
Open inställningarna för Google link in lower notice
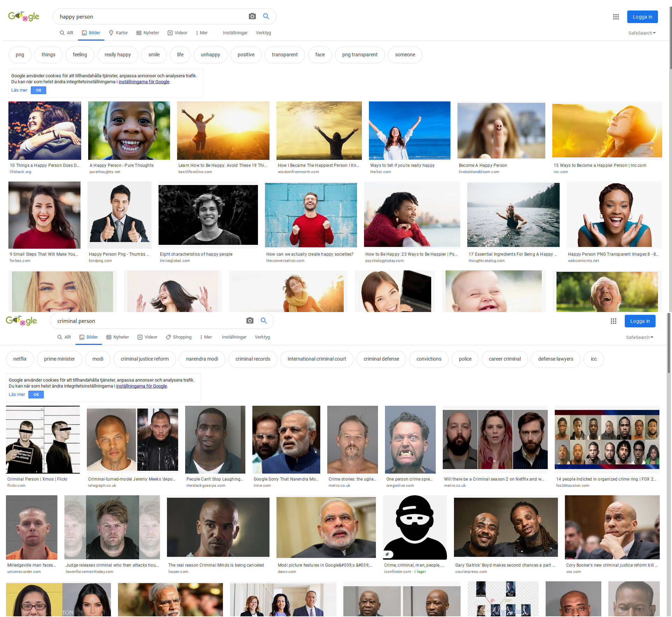(x=141, y=386)
